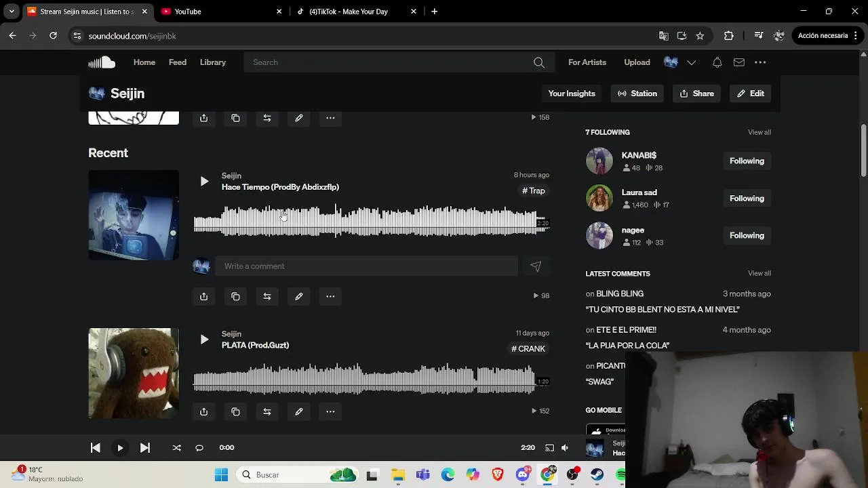
Task: Play the Hace Tiempo track
Action: click(204, 181)
